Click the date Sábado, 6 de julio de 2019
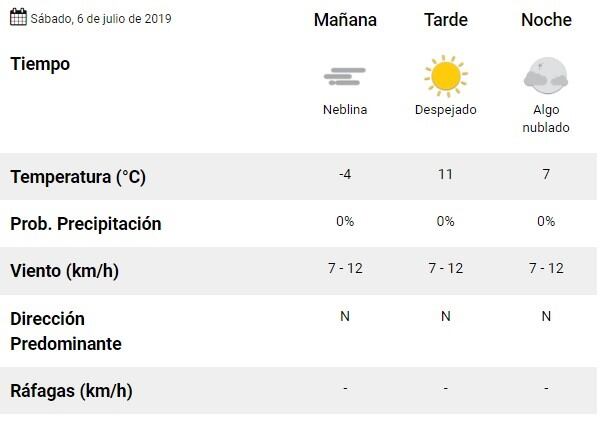Image resolution: width=613 pixels, height=426 pixels. pos(100,18)
